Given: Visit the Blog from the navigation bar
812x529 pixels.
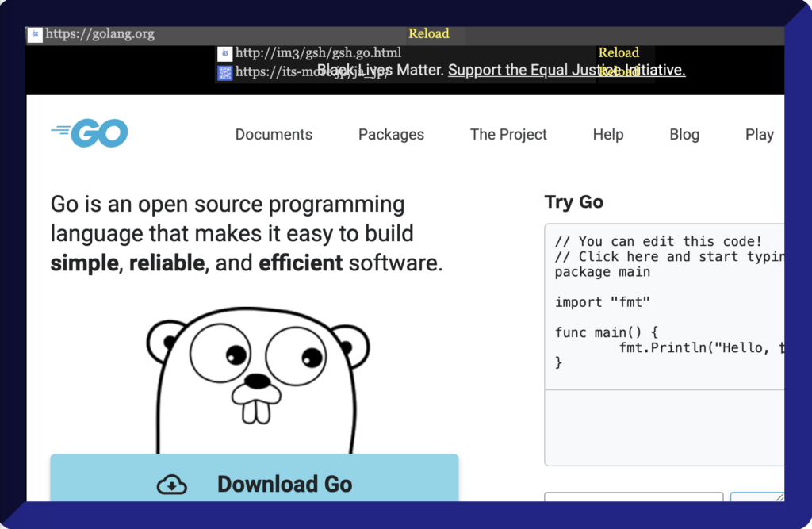Looking at the screenshot, I should pos(684,135).
